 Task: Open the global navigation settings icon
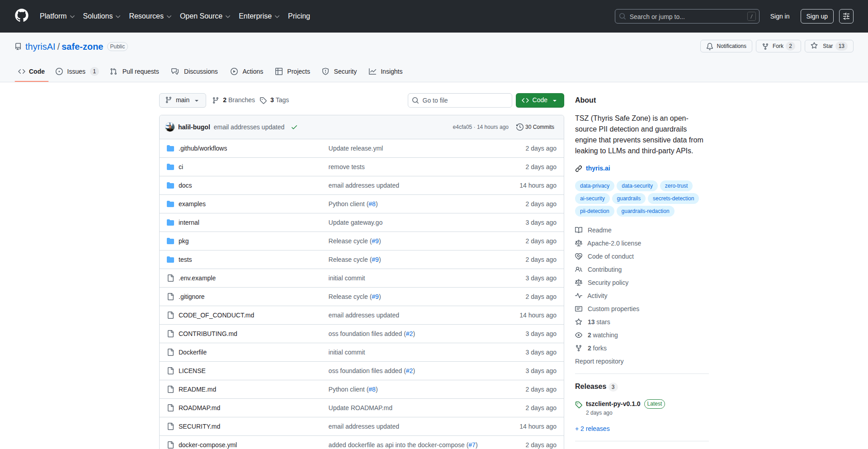click(846, 16)
